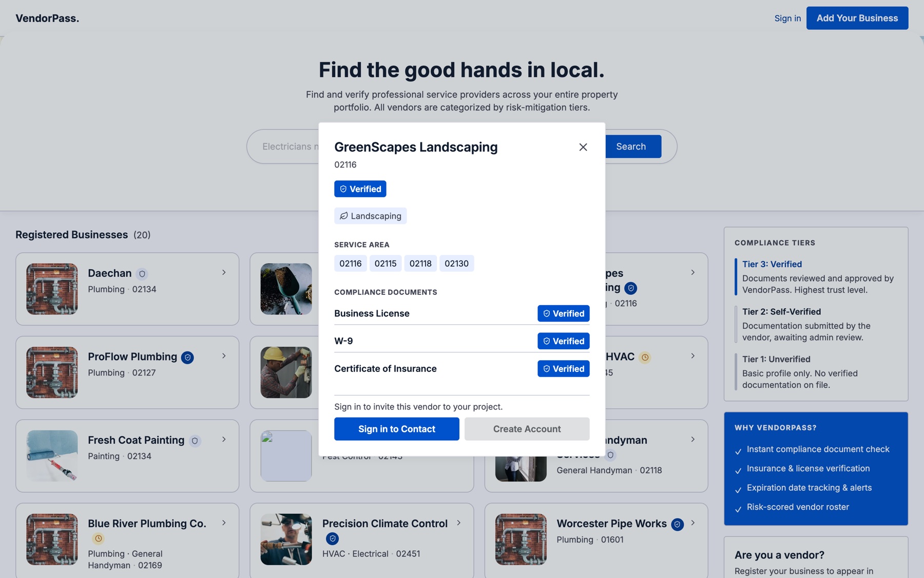
Task: Click ProFlow Plumbing's verified shield icon
Action: click(x=187, y=358)
